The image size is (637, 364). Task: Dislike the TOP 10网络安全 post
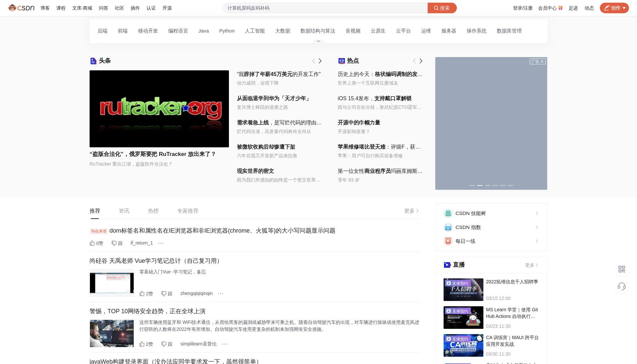click(x=167, y=344)
